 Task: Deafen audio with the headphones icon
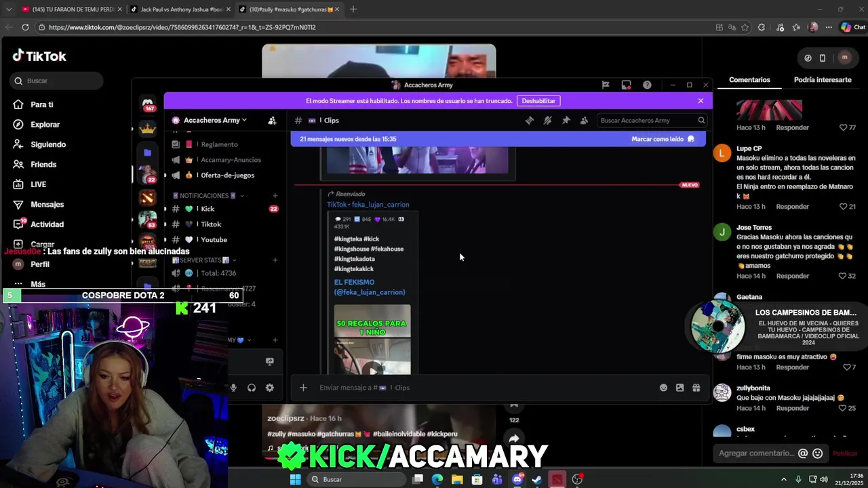pyautogui.click(x=252, y=388)
